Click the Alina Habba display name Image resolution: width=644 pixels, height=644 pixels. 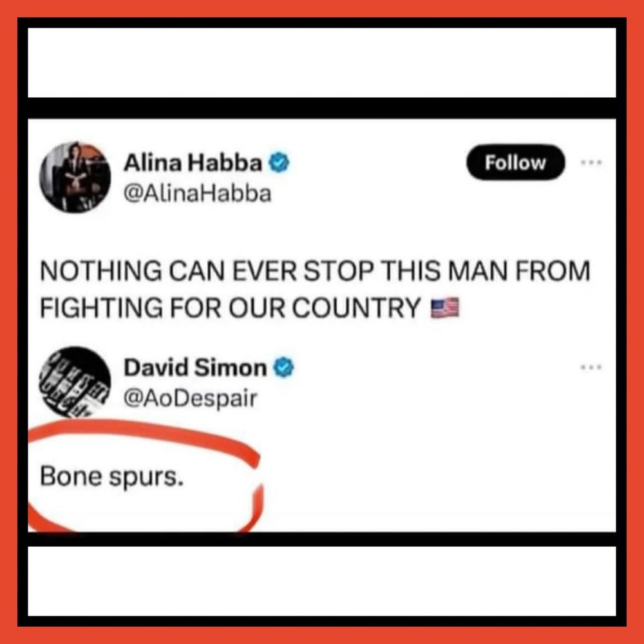point(193,163)
